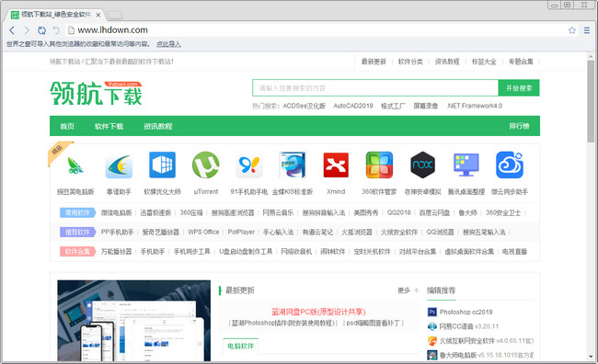Click the scrollbar down arrow

pyautogui.click(x=591, y=358)
